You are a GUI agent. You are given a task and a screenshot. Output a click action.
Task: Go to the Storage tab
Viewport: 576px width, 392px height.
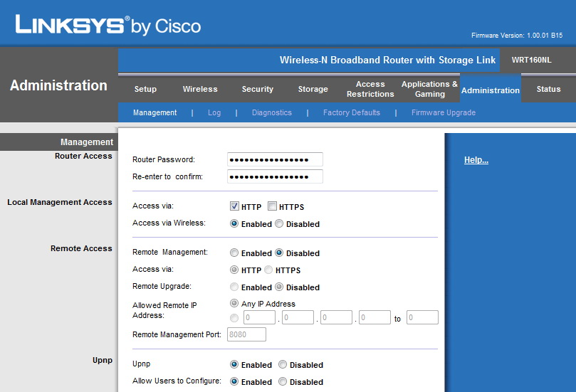[313, 89]
